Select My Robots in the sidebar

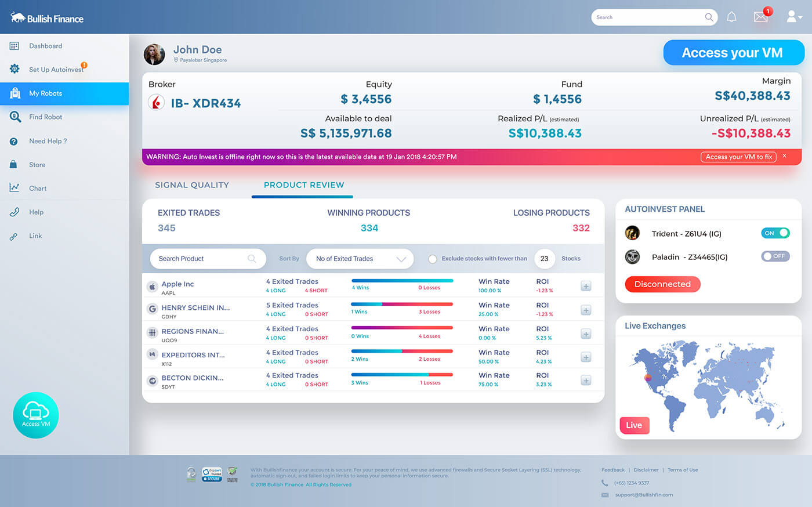64,93
